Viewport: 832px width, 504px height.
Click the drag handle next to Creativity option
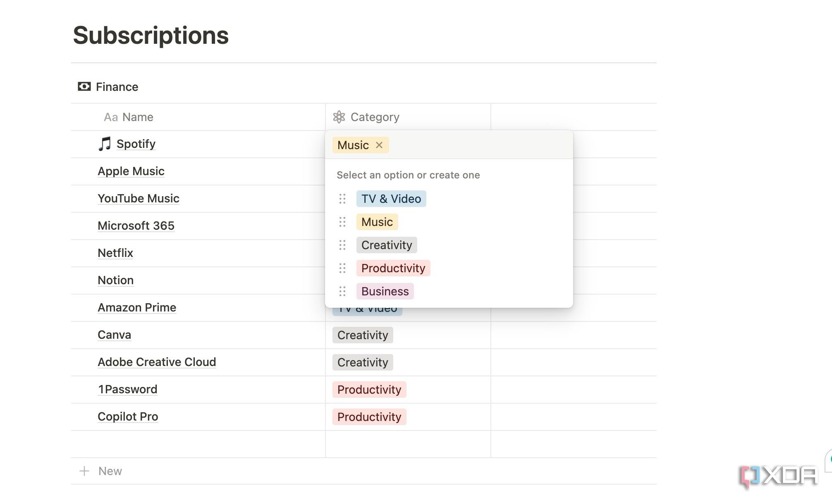click(342, 245)
